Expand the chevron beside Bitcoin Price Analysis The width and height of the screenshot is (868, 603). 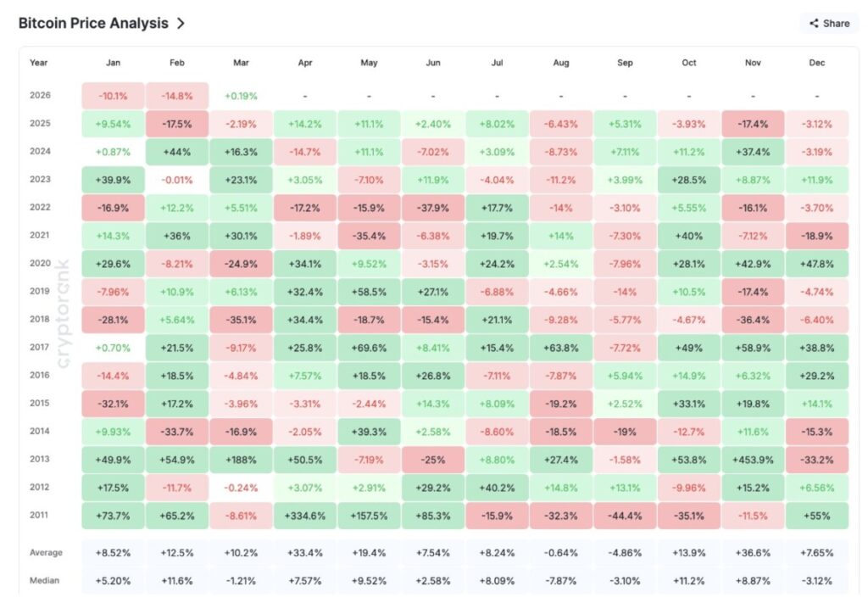point(181,24)
